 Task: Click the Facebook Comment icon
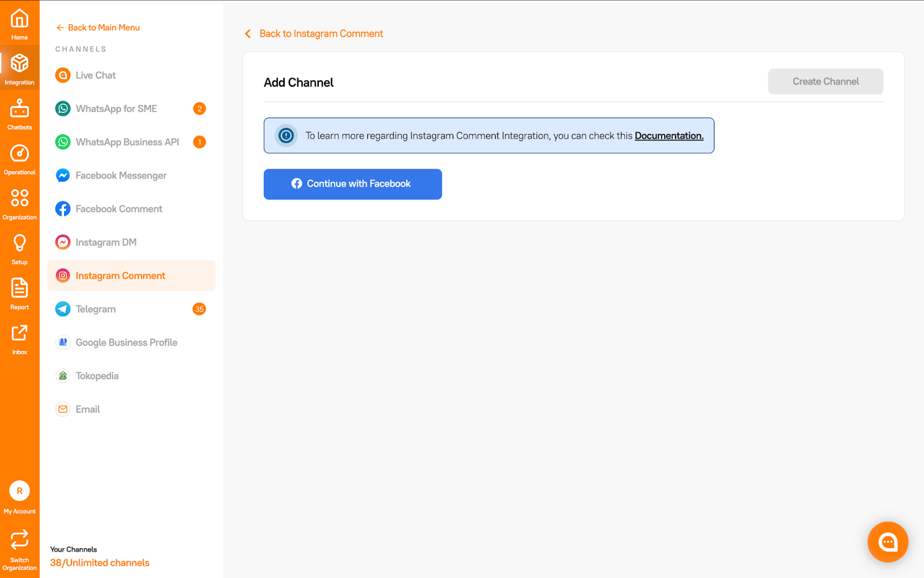click(63, 209)
